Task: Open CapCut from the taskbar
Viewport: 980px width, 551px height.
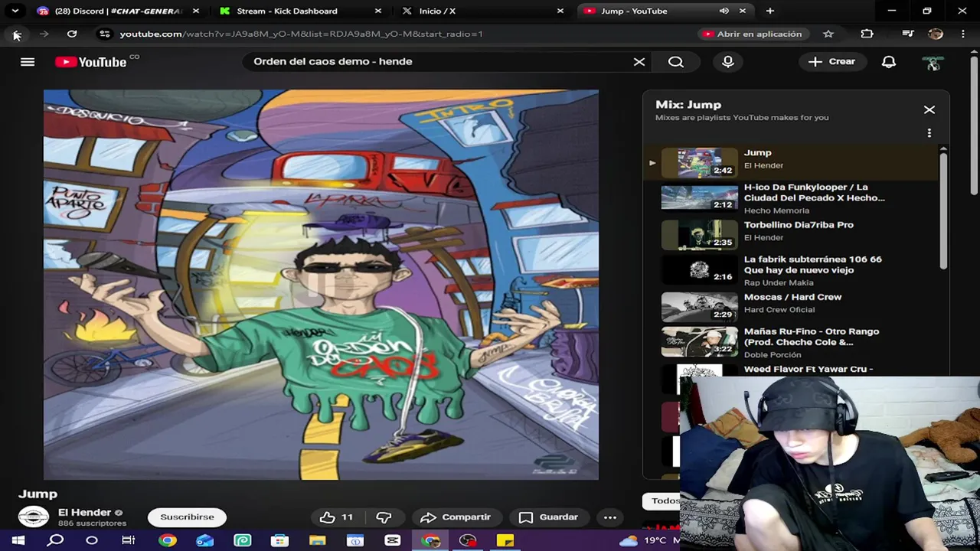Action: 393,540
